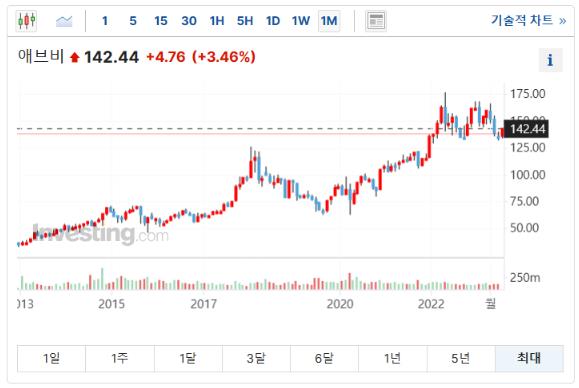Choose the 3달 time range

[256, 358]
